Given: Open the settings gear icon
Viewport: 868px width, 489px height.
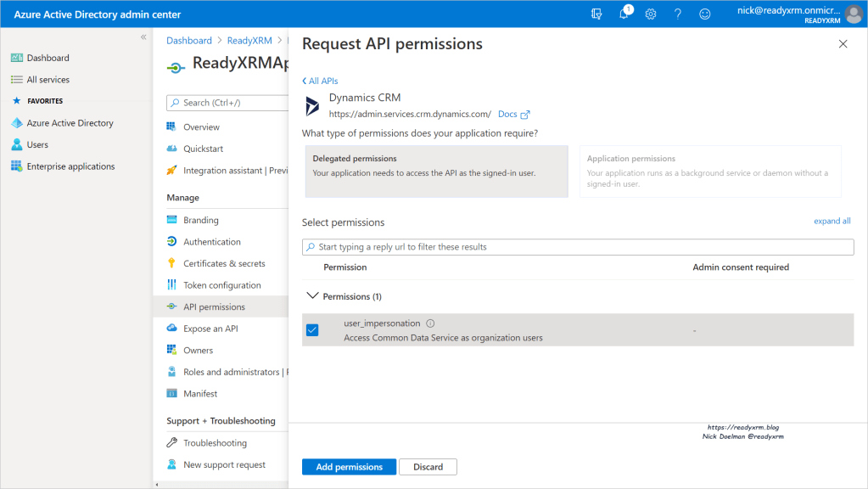Looking at the screenshot, I should click(x=651, y=14).
